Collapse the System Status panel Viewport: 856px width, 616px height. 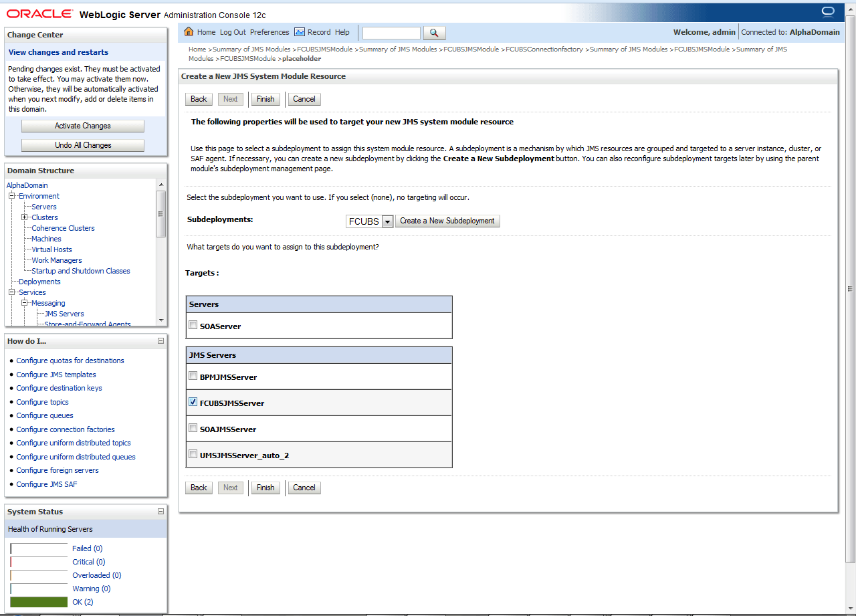(160, 512)
